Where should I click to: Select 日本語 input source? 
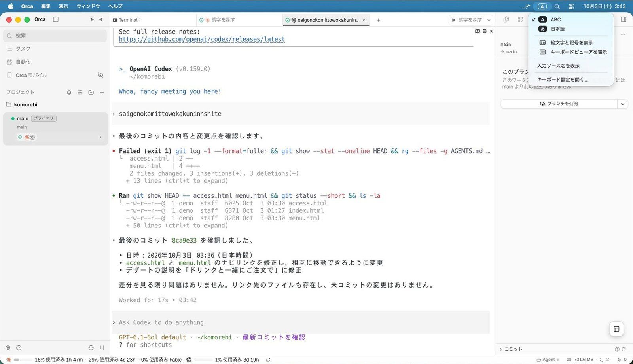click(x=571, y=29)
